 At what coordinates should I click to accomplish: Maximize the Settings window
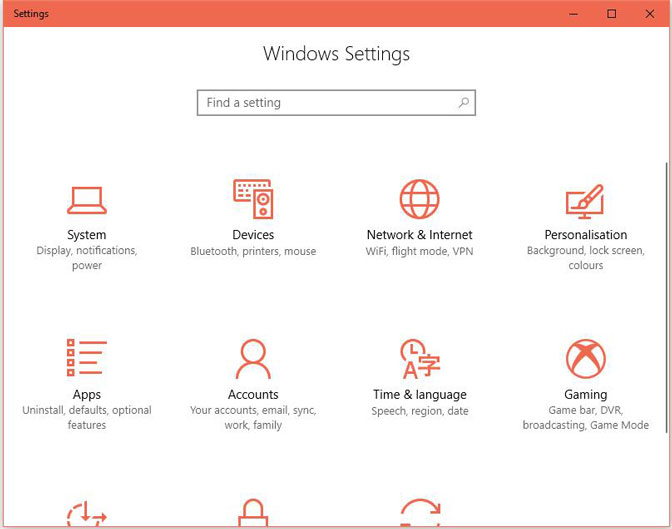click(x=612, y=14)
